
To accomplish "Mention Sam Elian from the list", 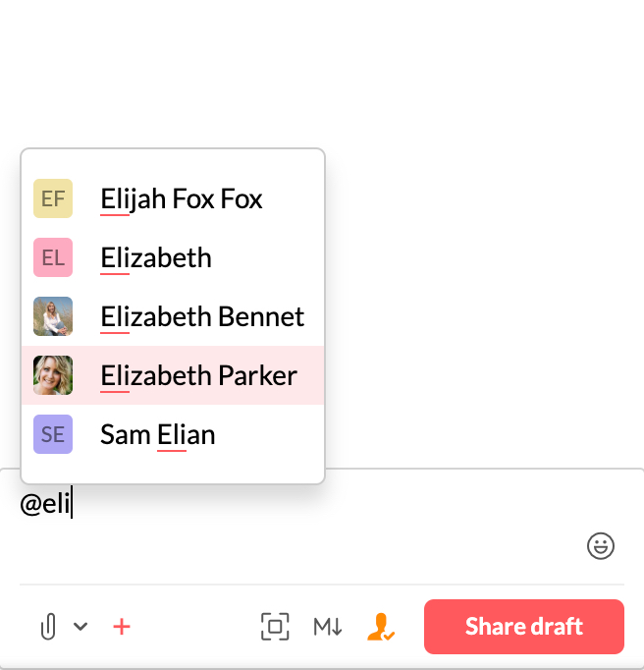I will click(157, 435).
